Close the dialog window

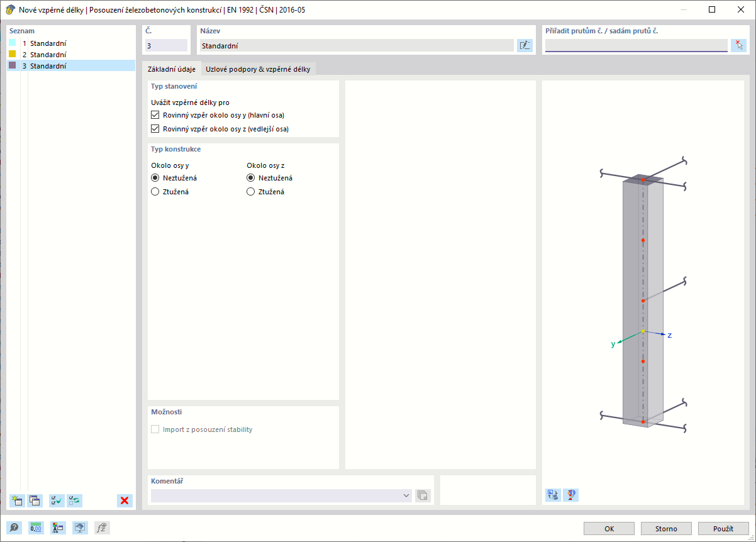point(740,9)
